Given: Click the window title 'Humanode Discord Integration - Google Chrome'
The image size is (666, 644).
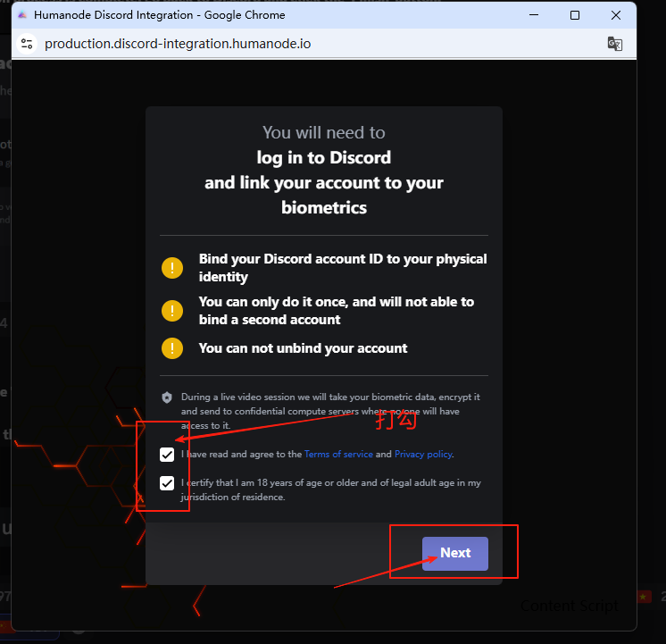Looking at the screenshot, I should [x=159, y=15].
